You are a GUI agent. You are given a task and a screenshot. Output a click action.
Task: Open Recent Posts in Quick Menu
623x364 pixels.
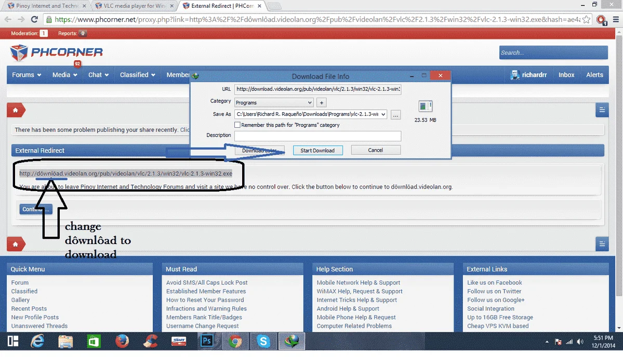[x=29, y=308]
